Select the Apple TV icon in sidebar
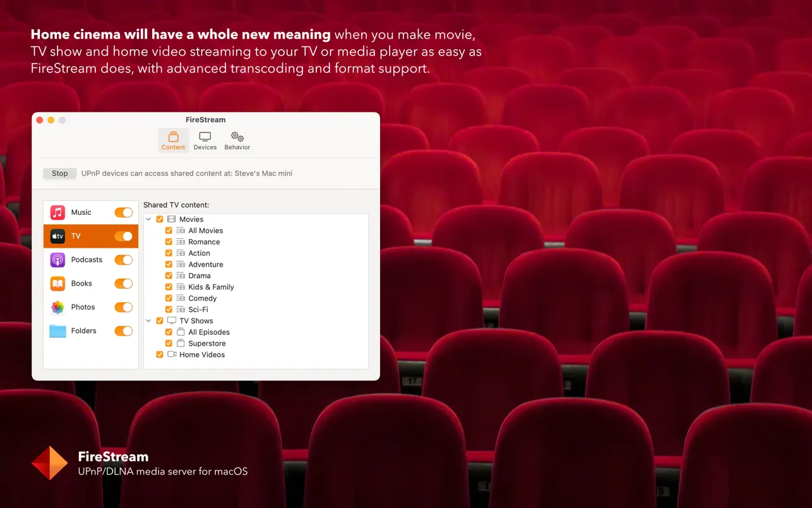This screenshot has width=812, height=508. pos(57,236)
